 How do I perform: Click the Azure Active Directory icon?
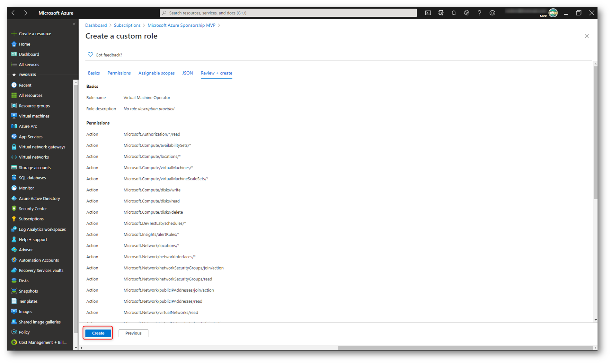14,198
